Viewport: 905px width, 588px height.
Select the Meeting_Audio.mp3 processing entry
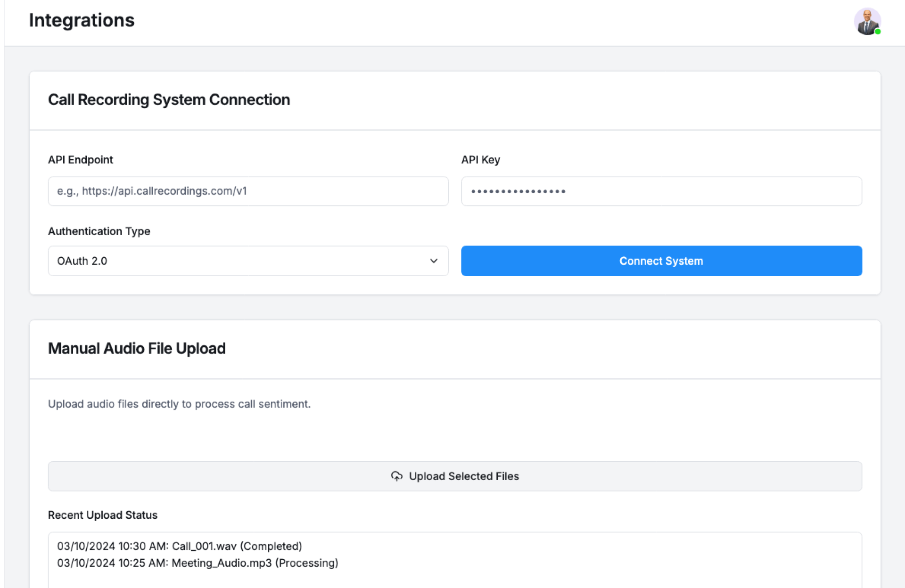click(x=197, y=563)
